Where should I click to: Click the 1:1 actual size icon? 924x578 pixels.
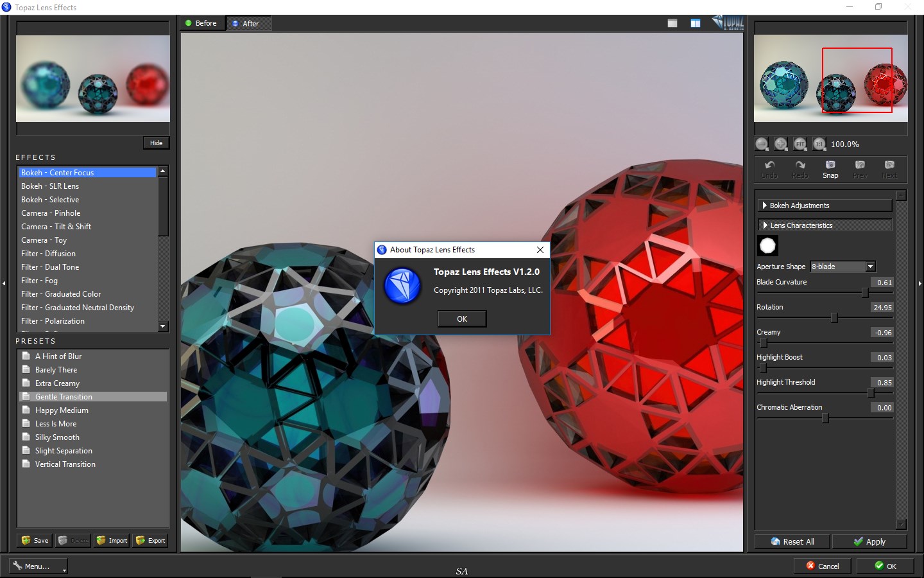point(819,144)
